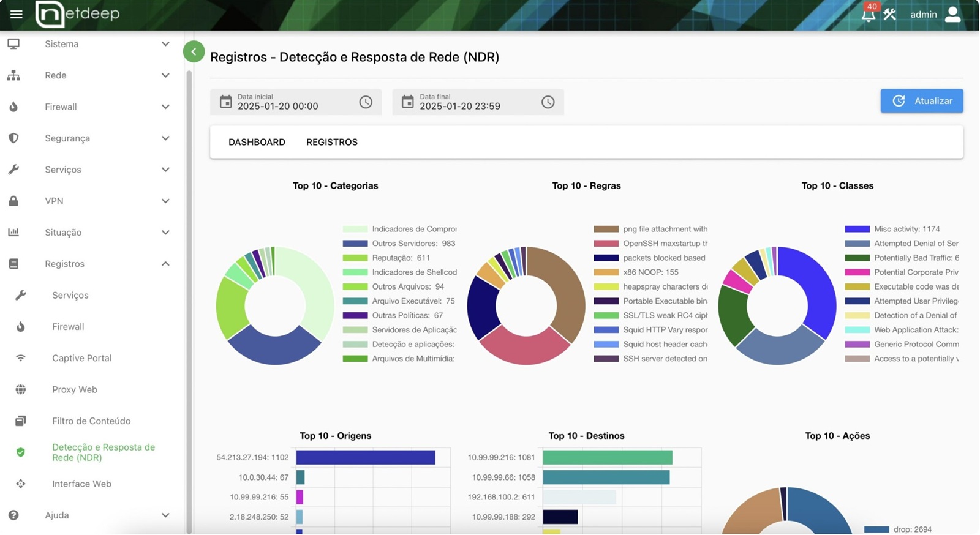Click the Serviços wrench icon in main menu
Viewport: 980px width, 535px height.
point(13,170)
